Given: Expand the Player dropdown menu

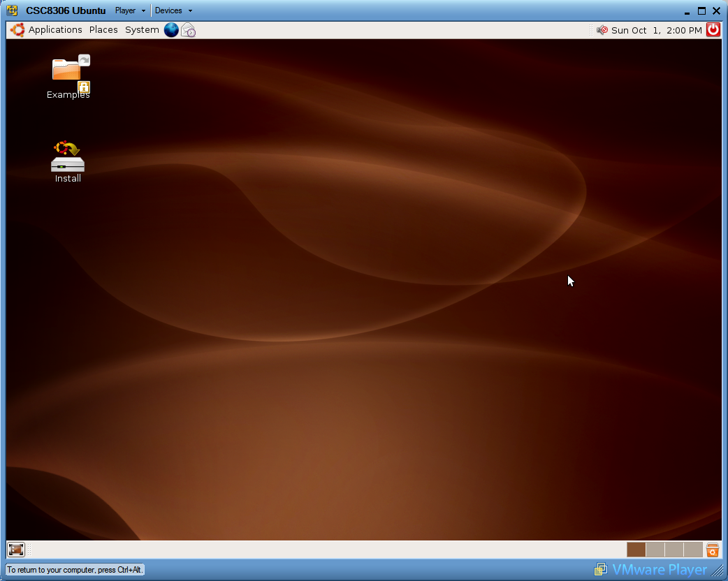Looking at the screenshot, I should [x=130, y=10].
